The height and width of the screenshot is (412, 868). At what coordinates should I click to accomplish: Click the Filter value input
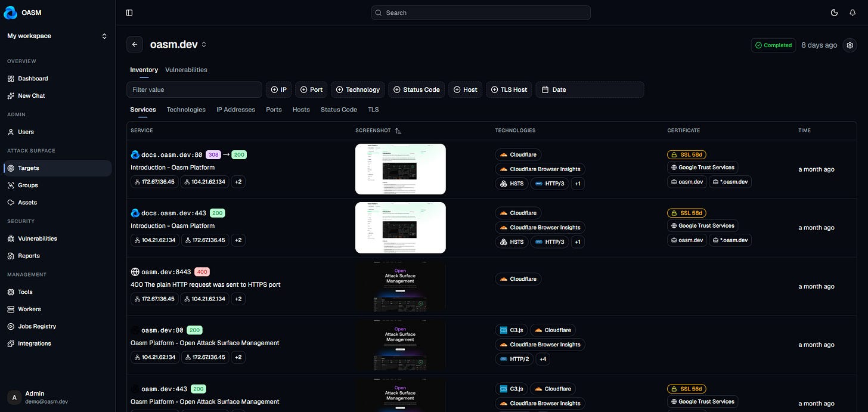[194, 89]
